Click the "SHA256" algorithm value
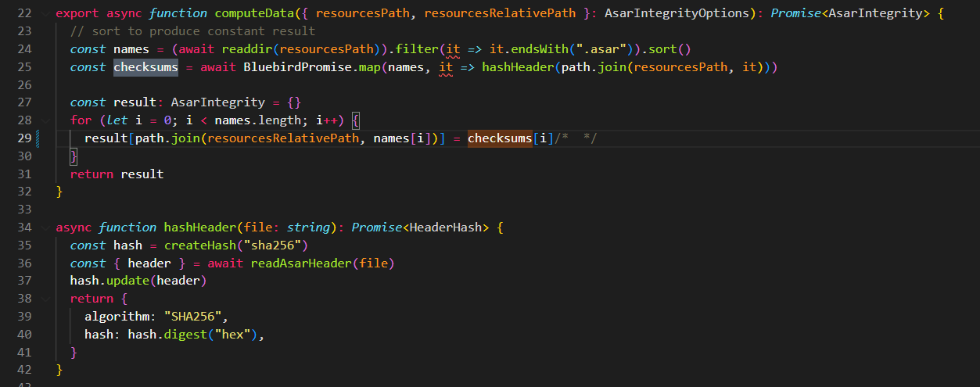Viewport: 980px width, 387px height. click(192, 317)
